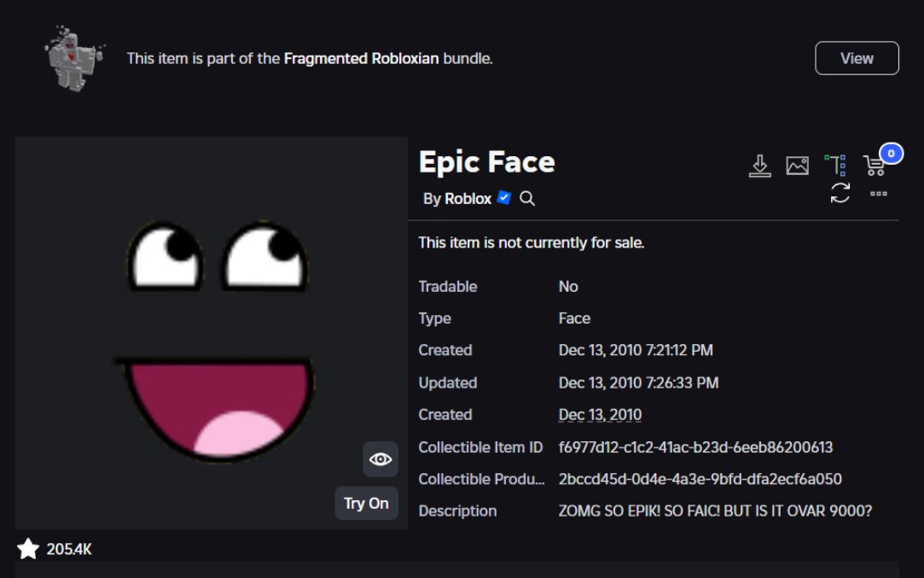Select the Collectible Item ID value
The height and width of the screenshot is (578, 924).
(x=695, y=447)
